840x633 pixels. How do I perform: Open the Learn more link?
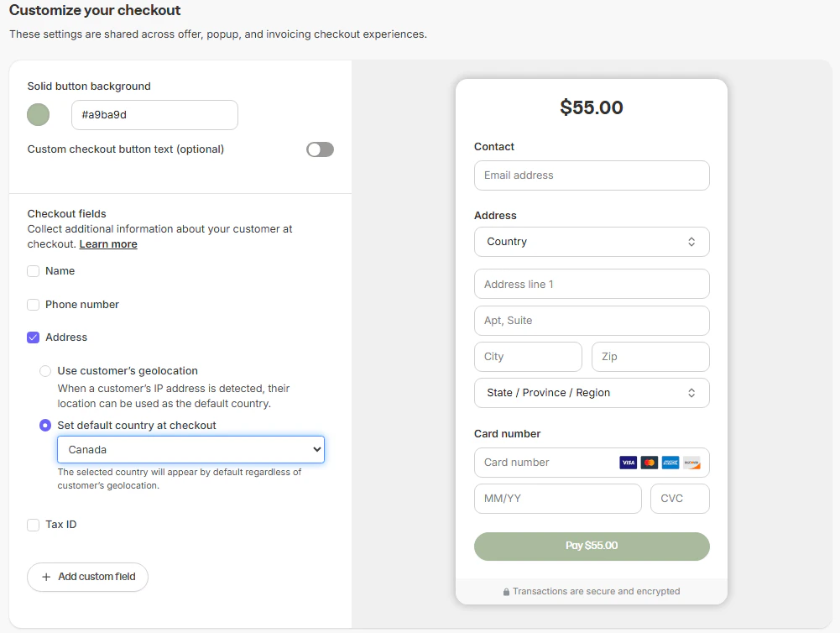pos(108,244)
